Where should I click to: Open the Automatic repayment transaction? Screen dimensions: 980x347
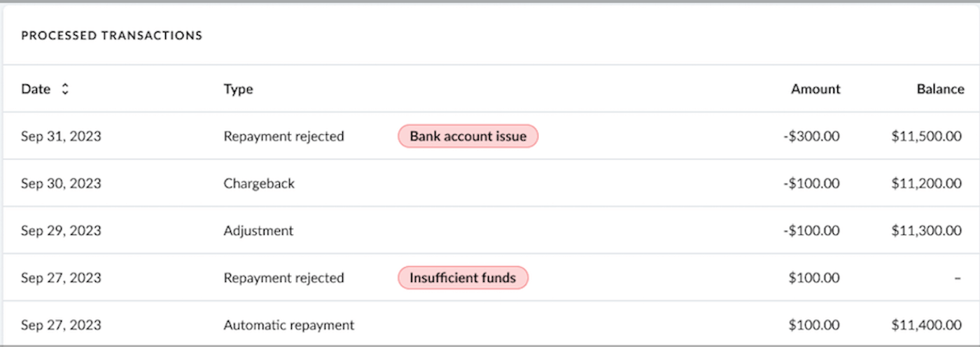tap(288, 325)
